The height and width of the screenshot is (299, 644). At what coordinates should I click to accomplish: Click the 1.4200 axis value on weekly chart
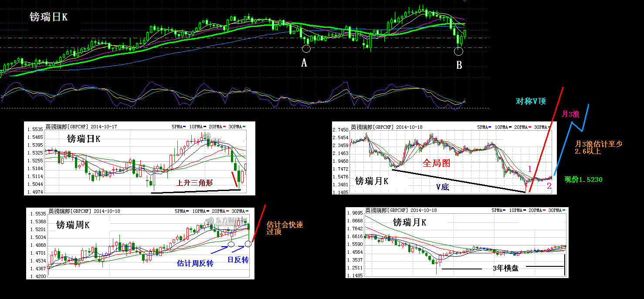pos(37,276)
